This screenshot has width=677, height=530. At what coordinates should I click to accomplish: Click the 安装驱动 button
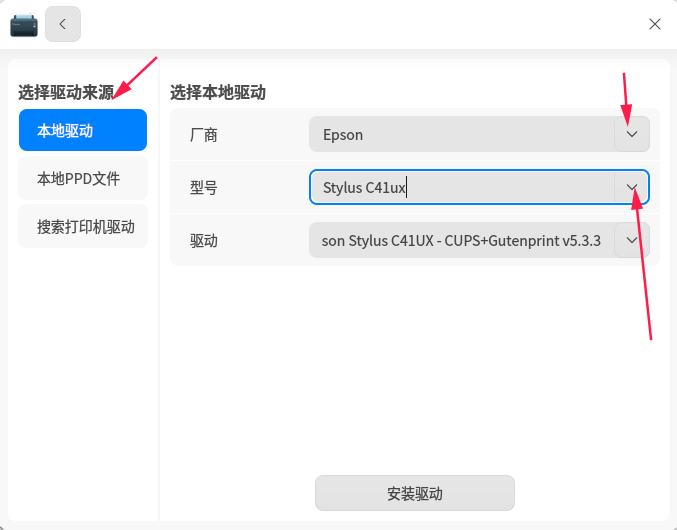(414, 493)
